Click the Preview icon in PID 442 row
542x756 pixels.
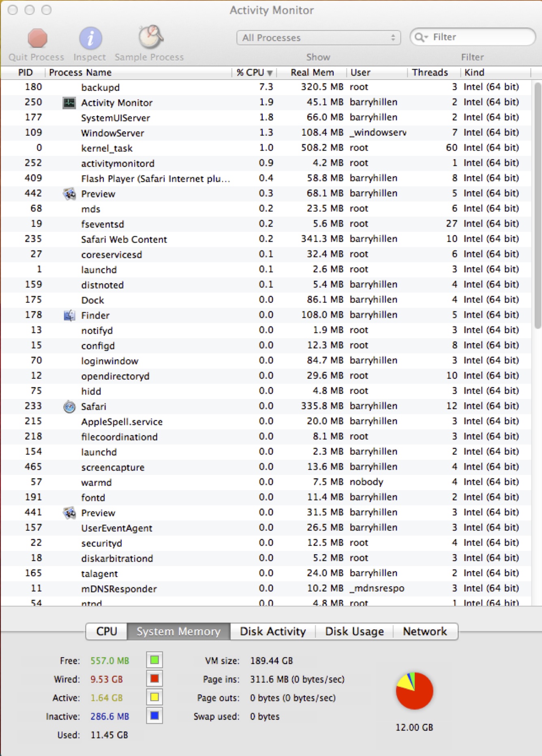pos(69,194)
